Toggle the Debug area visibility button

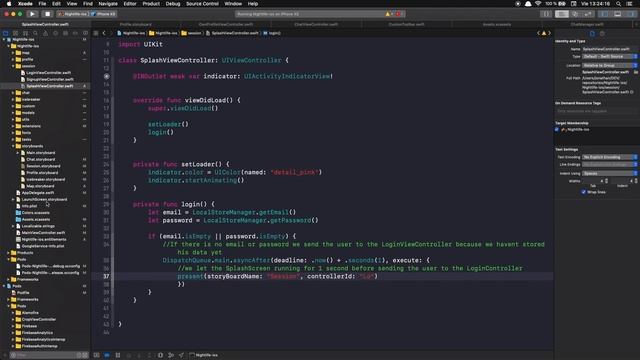618,14
